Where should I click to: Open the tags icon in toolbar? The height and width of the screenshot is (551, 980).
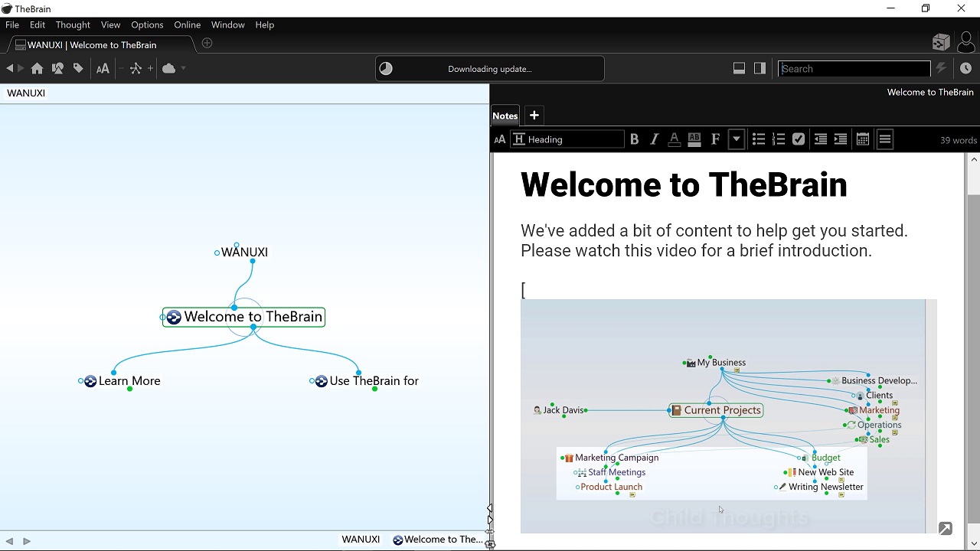tap(78, 69)
